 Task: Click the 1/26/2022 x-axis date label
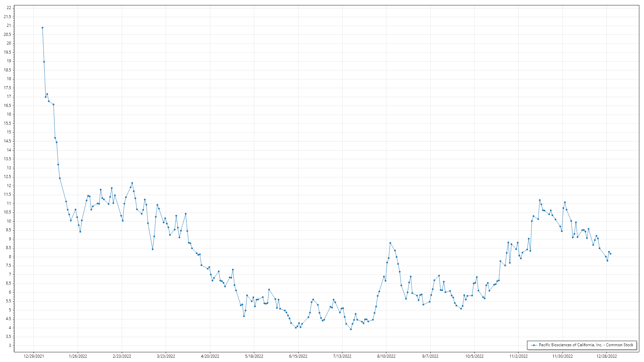pyautogui.click(x=78, y=356)
